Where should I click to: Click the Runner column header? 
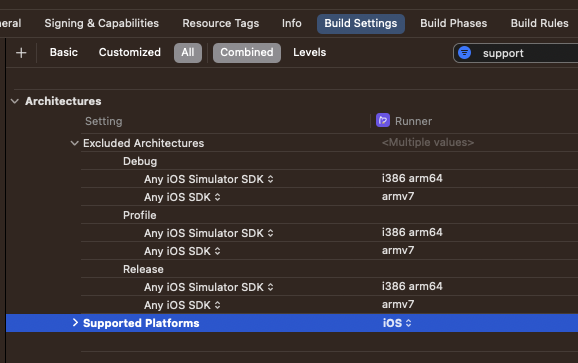pos(413,121)
